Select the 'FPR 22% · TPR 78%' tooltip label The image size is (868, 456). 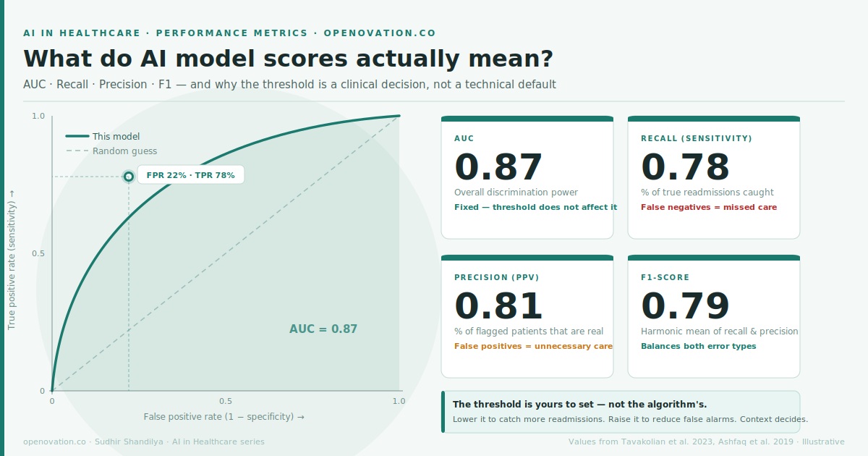tap(191, 176)
